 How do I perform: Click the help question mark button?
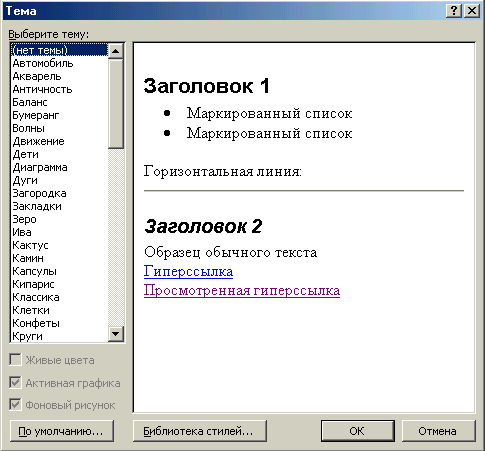click(x=454, y=11)
